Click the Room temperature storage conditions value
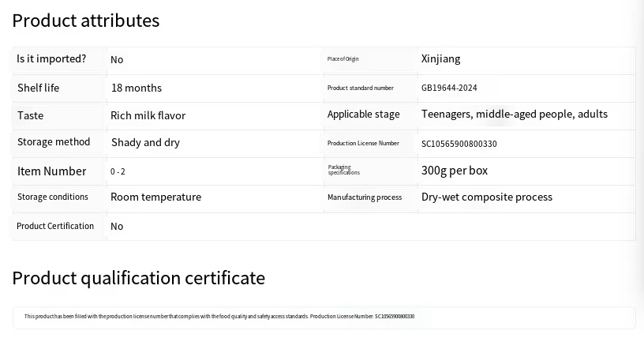Viewport: 644px width, 342px height. point(155,197)
